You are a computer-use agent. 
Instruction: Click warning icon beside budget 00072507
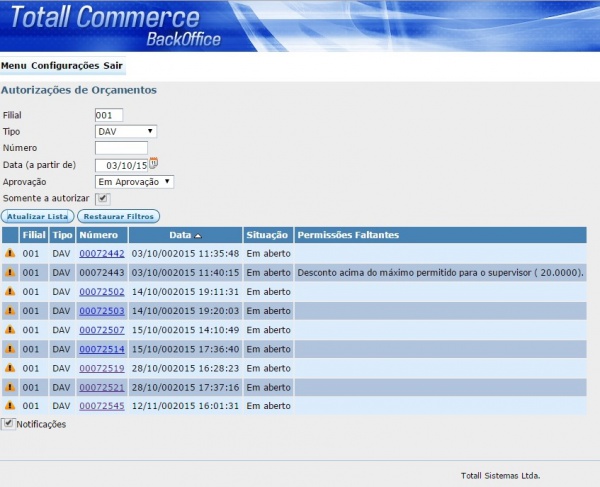coord(10,330)
